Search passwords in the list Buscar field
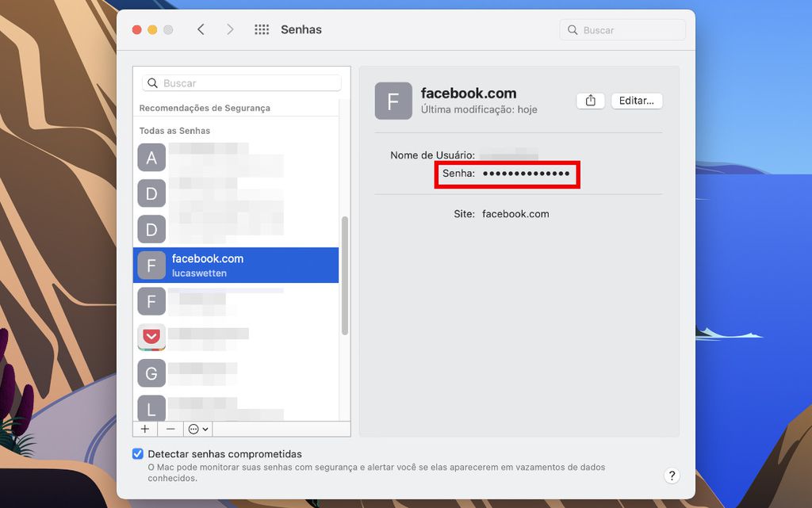 [x=241, y=82]
